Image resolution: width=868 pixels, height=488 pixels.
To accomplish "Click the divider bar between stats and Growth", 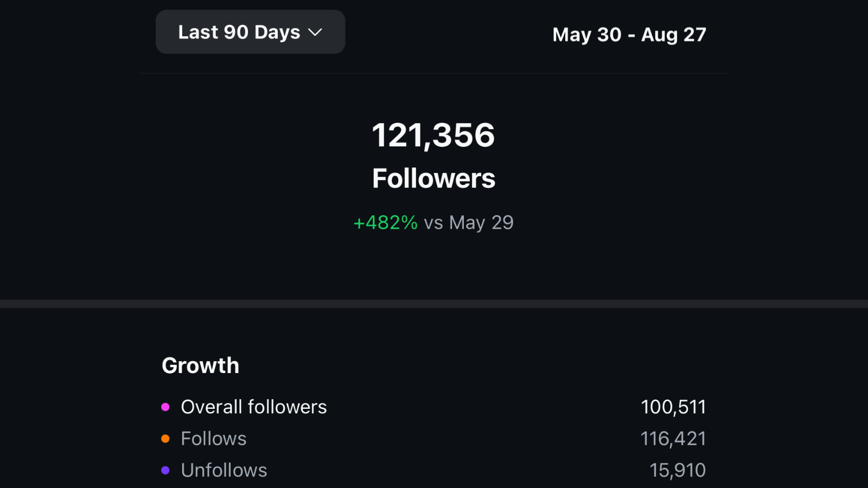I will tap(434, 304).
